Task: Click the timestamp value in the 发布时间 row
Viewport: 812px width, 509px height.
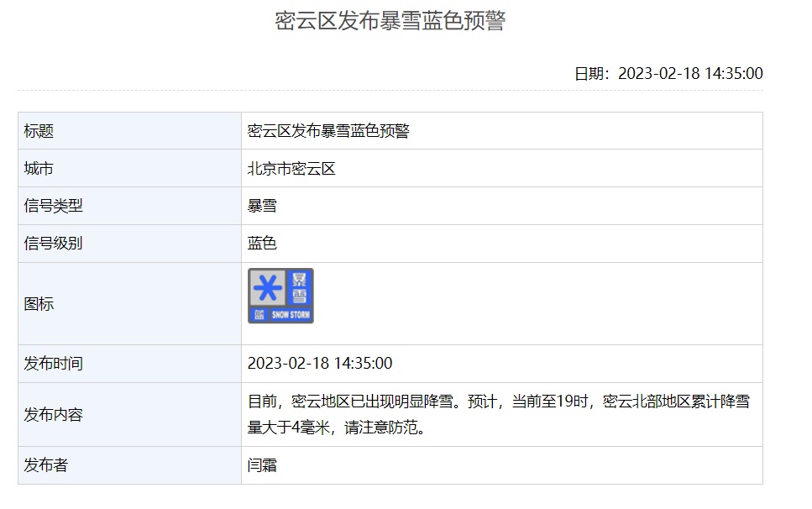Action: point(320,364)
